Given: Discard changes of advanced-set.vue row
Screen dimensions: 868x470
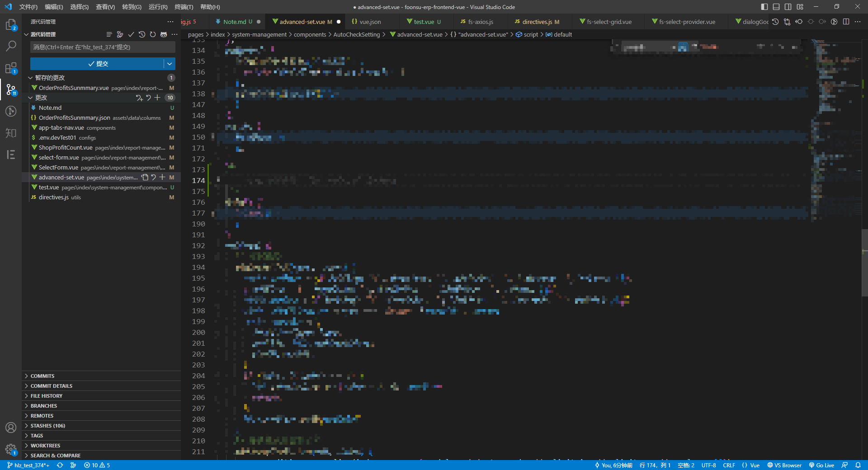Looking at the screenshot, I should [x=154, y=177].
